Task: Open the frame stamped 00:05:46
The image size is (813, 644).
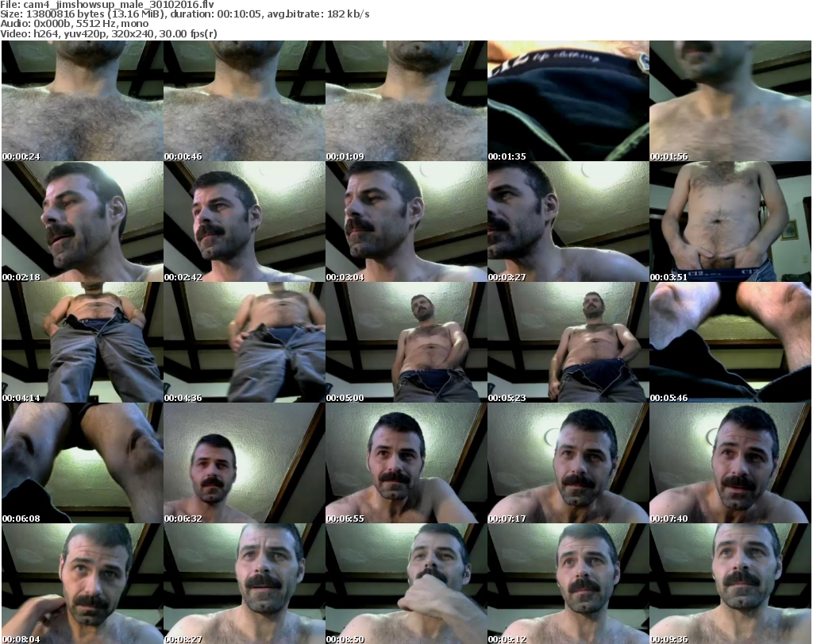Action: point(730,342)
